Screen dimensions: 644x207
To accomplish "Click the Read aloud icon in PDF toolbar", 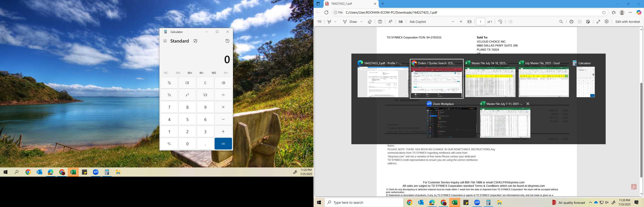I will pyautogui.click(x=390, y=22).
